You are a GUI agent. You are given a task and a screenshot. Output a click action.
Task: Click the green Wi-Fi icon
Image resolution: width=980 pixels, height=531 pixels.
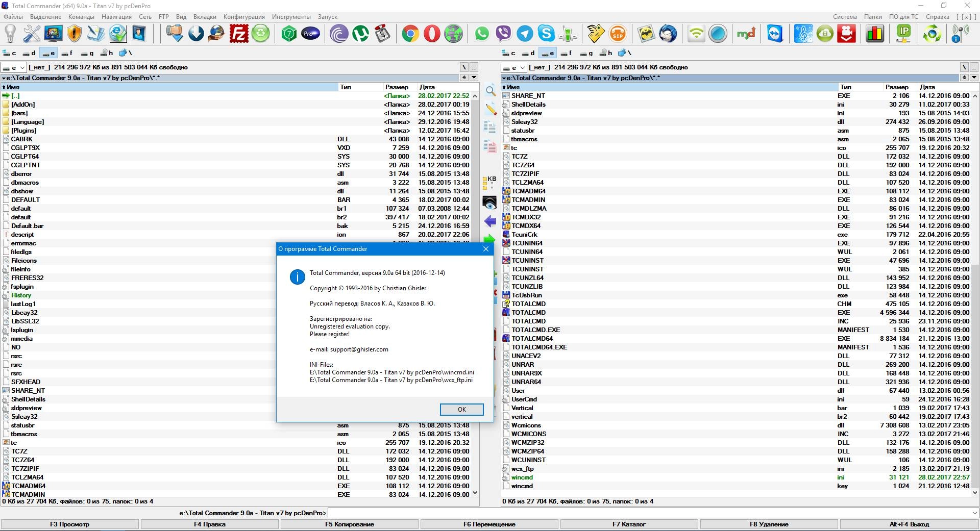click(x=697, y=34)
